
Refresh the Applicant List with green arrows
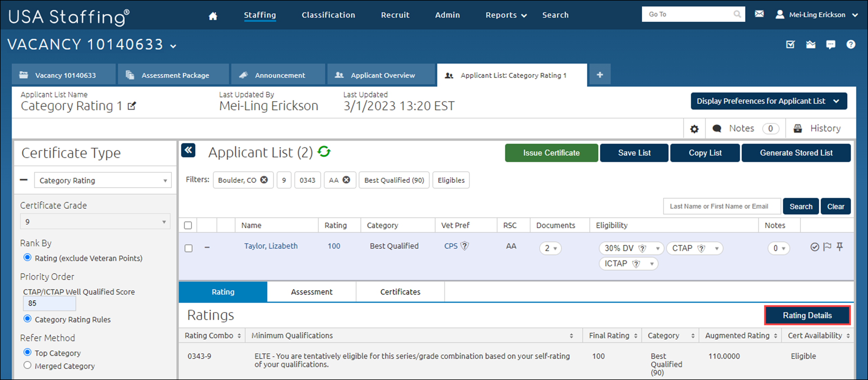pyautogui.click(x=324, y=151)
